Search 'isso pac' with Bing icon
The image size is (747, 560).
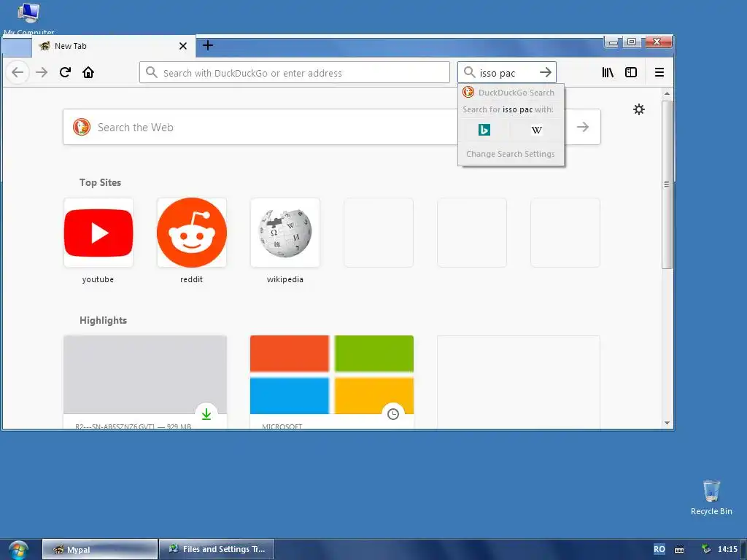pos(484,130)
